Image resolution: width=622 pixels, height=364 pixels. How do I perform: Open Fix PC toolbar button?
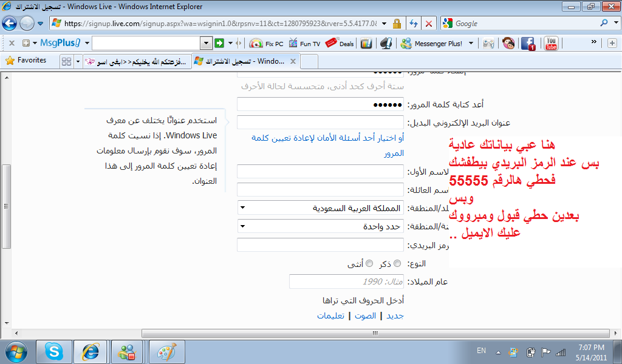(267, 44)
